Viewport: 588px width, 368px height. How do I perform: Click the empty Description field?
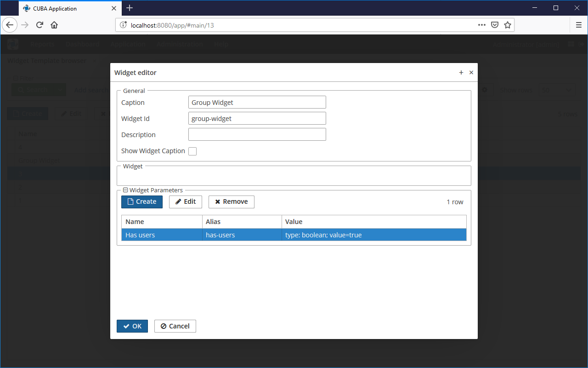pos(257,134)
